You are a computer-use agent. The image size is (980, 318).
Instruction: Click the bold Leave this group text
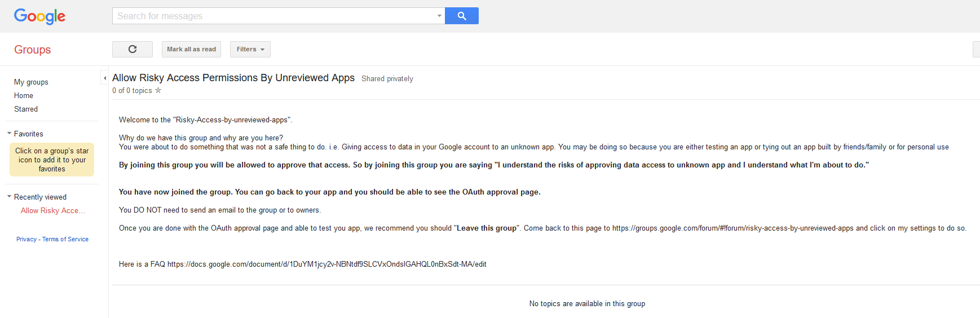[x=487, y=228]
